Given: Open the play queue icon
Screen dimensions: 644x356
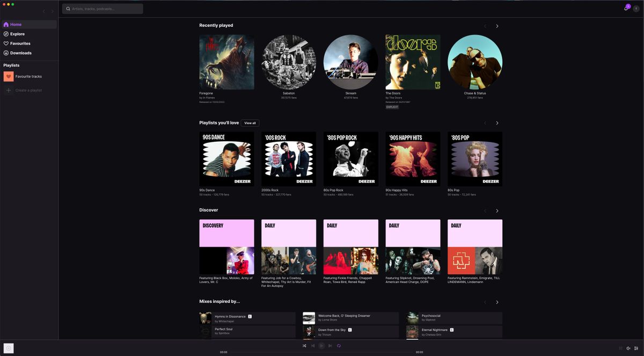Looking at the screenshot, I should tap(636, 348).
